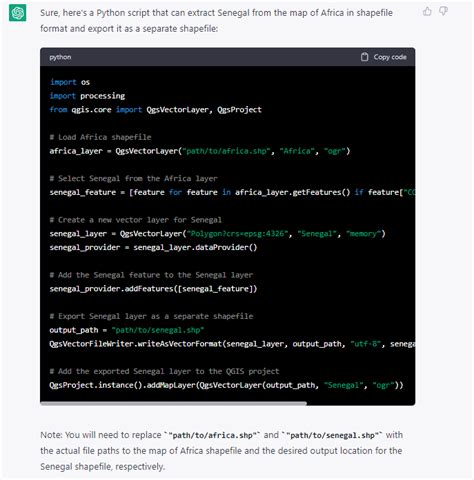
Task: Click the green "path/to/senegal.shp" output_path string
Action: pyautogui.click(x=158, y=330)
